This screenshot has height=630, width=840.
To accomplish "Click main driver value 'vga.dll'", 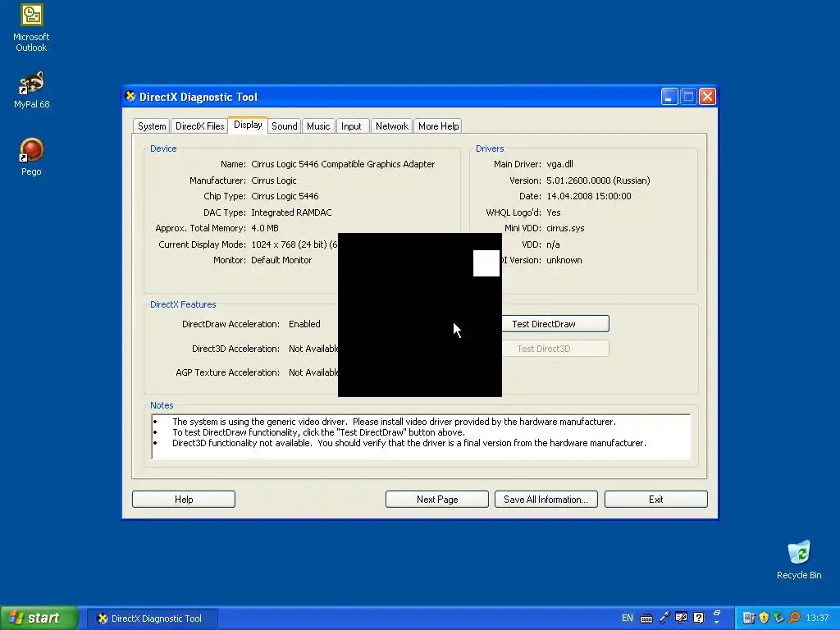I will [559, 164].
